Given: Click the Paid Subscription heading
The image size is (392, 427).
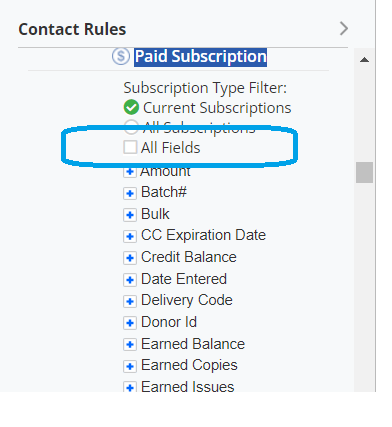Looking at the screenshot, I should tap(200, 57).
